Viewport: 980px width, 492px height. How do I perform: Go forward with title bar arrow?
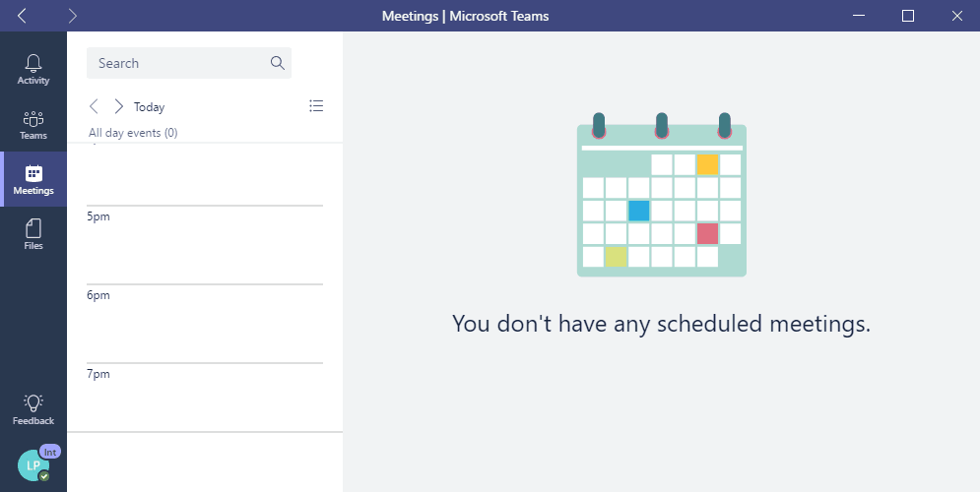pos(73,16)
